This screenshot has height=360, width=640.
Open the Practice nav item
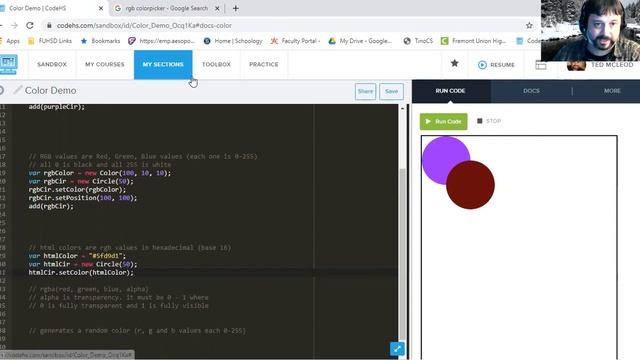pyautogui.click(x=264, y=64)
